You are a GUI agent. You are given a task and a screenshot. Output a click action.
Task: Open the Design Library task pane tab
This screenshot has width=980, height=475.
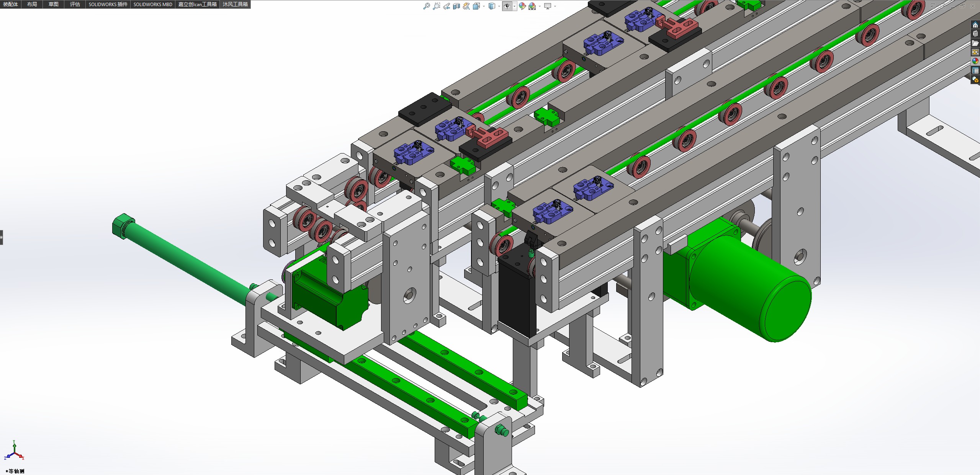click(x=975, y=34)
